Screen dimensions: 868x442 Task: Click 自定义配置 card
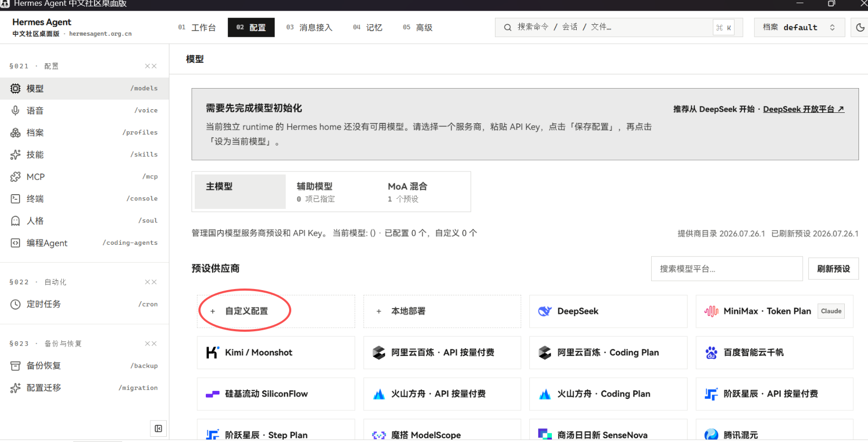(x=276, y=311)
